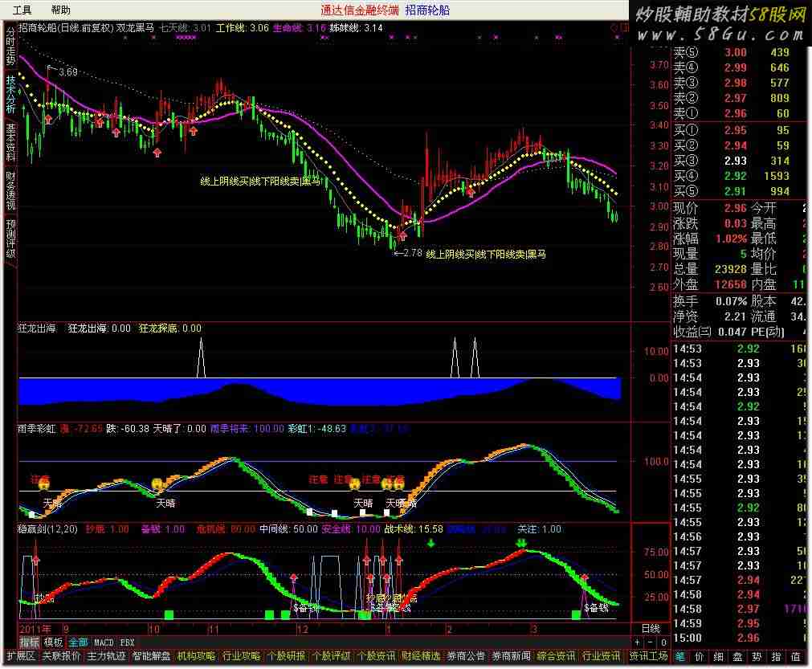This screenshot has height=669, width=812.
Task: Click the 卖⑤ order row at 3.00
Action: point(740,52)
